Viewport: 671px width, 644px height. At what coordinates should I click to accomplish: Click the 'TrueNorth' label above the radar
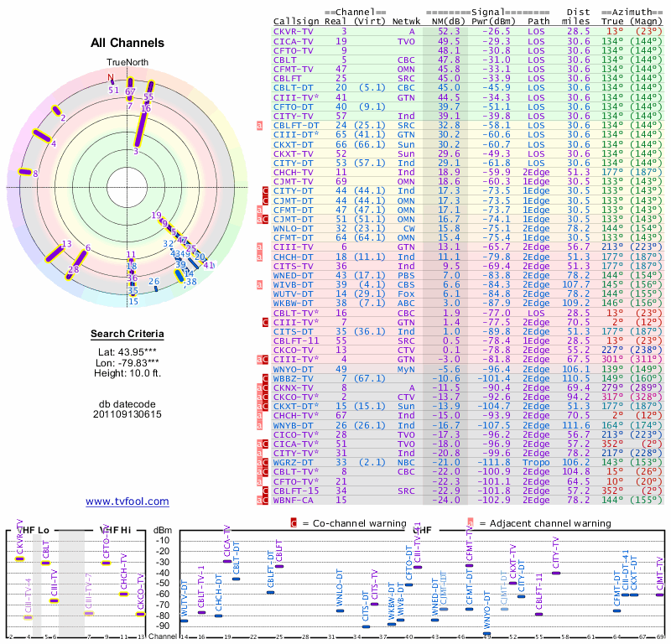pos(127,63)
